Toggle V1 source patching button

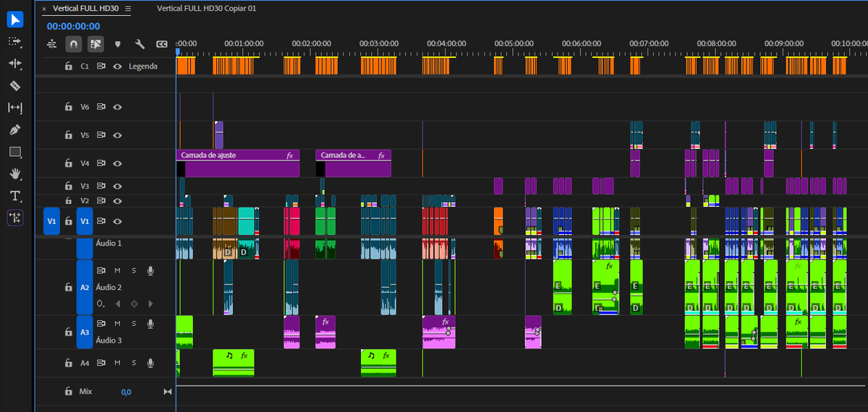pos(51,221)
